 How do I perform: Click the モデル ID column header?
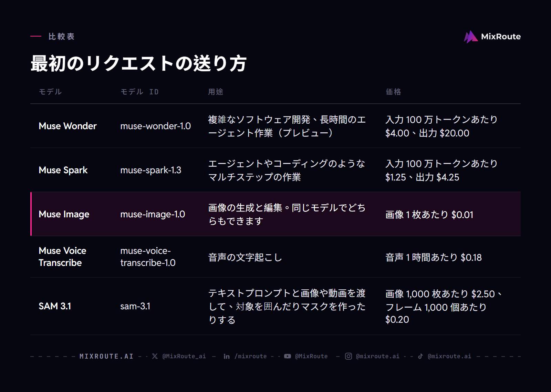[x=139, y=92]
